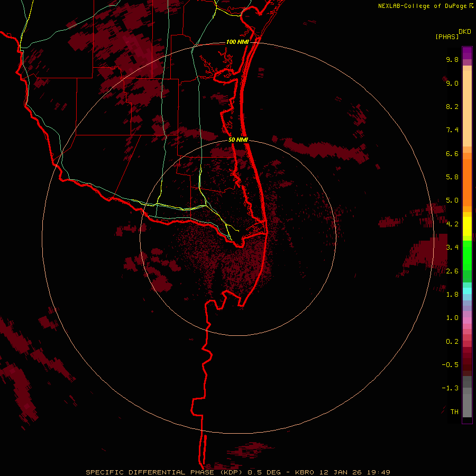The height and width of the screenshot is (476, 476).
Task: Click the [PHAS] legend heading
Action: point(447,36)
